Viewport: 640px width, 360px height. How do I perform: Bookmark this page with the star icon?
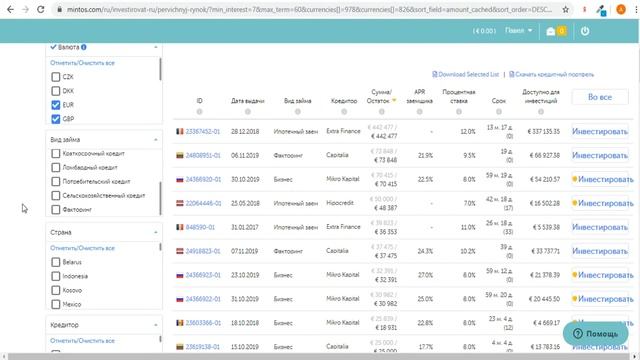click(565, 9)
